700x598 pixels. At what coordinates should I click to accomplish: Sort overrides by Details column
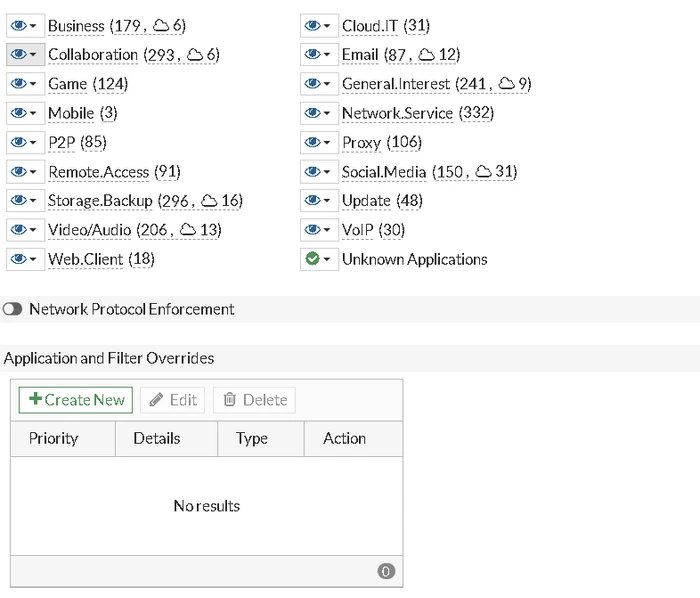[167, 439]
